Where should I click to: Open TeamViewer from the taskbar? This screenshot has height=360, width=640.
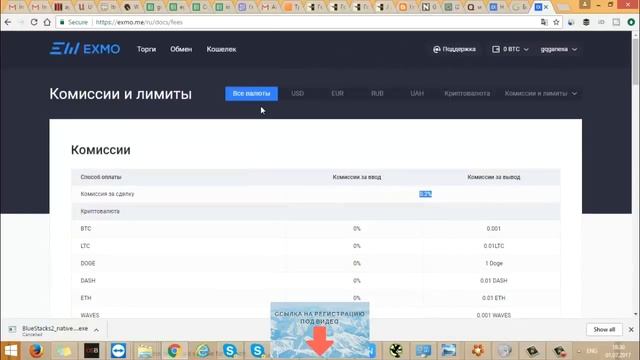pos(118,351)
